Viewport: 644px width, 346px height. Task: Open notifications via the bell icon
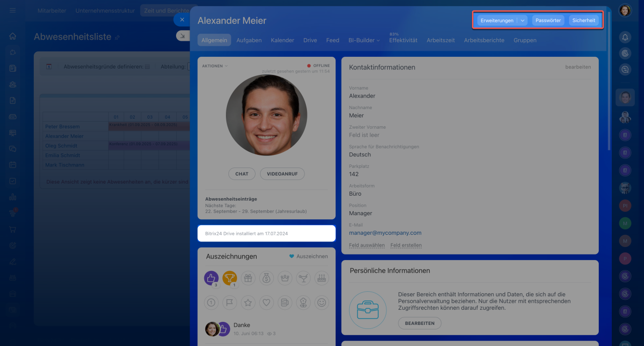(625, 37)
